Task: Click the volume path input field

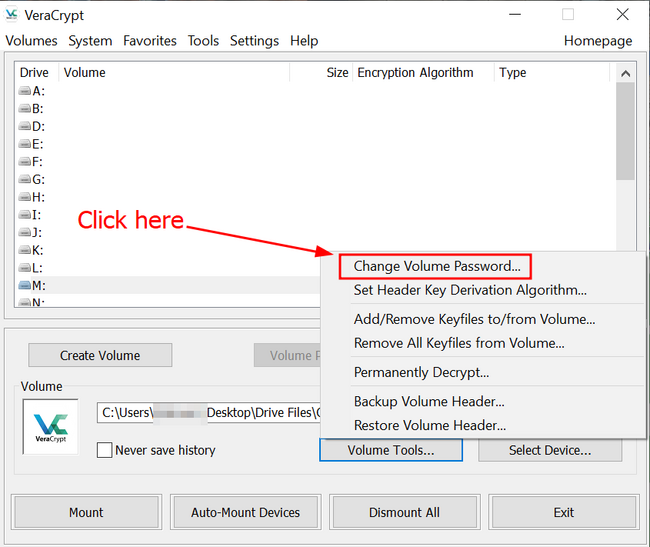Action: tap(209, 413)
